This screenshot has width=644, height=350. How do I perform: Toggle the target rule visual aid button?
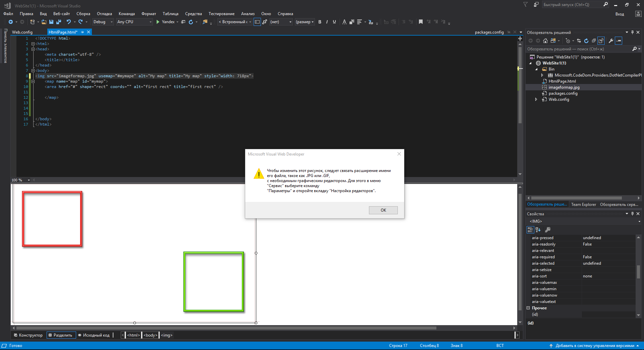(x=257, y=22)
